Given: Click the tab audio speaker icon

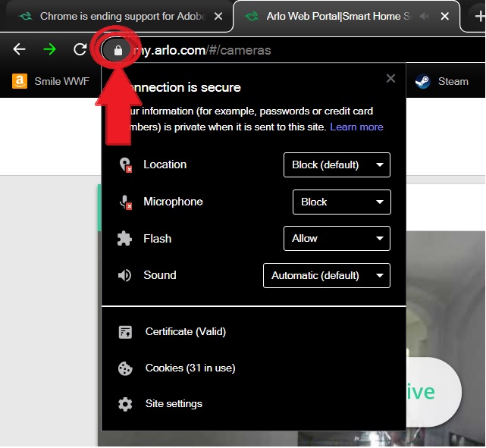Looking at the screenshot, I should 424,16.
